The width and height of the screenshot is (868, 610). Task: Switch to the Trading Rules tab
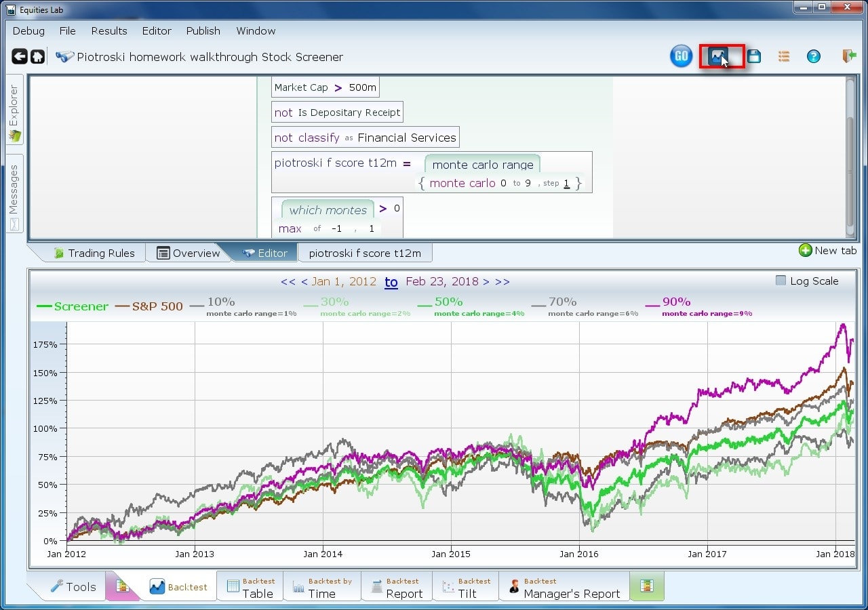pyautogui.click(x=94, y=253)
